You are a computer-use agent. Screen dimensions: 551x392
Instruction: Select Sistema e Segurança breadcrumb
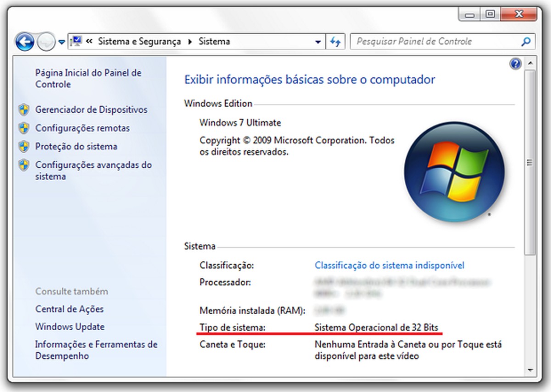click(x=140, y=41)
